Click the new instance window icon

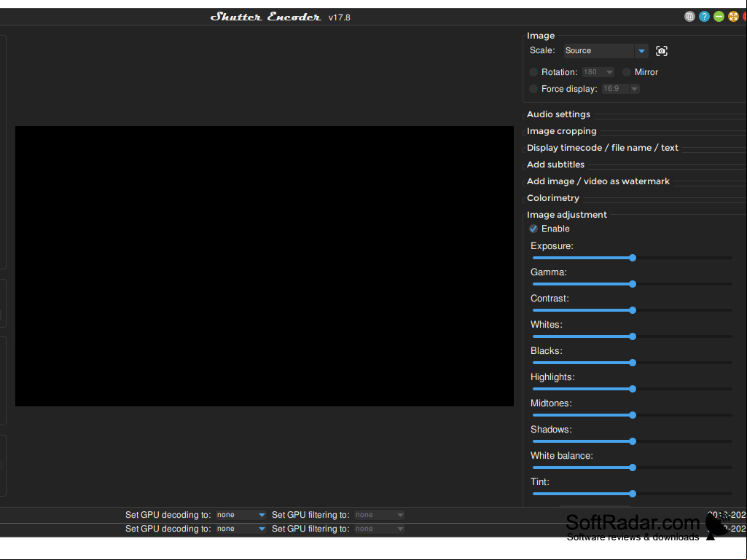point(689,17)
